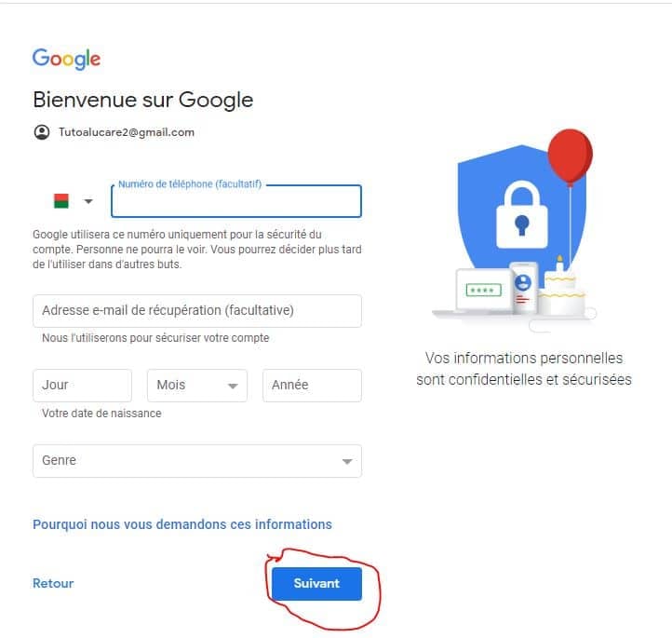Viewport: 672px width, 638px height.
Task: Open the Genre dropdown
Action: (196, 460)
